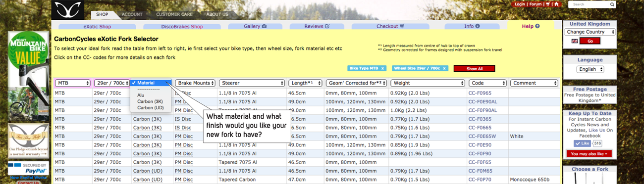The image size is (644, 184).
Task: Focus the Search input field
Action: point(589,4)
